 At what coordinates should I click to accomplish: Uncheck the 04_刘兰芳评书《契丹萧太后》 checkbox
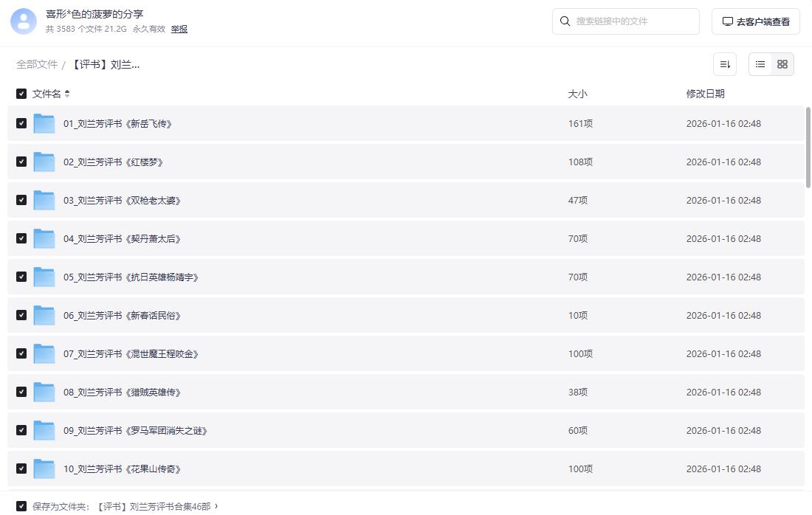(x=21, y=238)
